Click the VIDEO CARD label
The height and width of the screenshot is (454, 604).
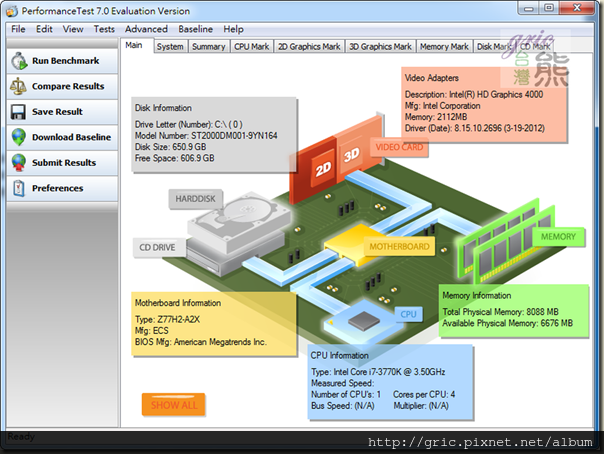pos(399,147)
